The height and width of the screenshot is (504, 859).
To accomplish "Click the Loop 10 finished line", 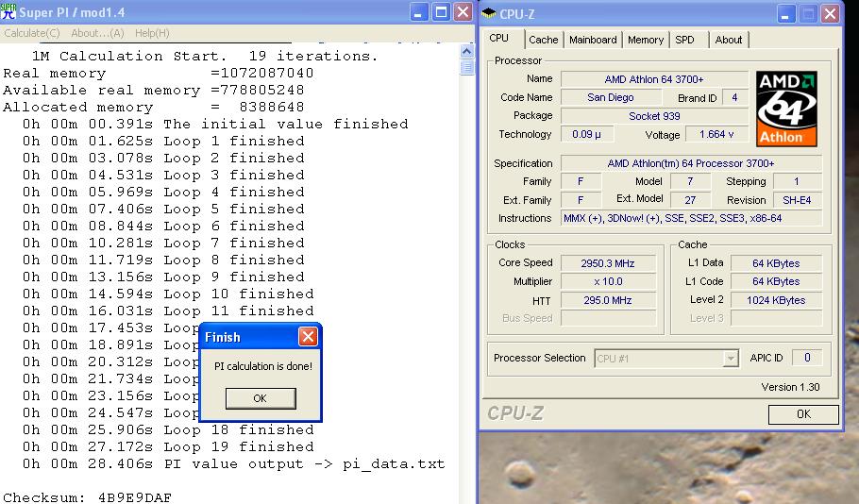I will pos(168,294).
